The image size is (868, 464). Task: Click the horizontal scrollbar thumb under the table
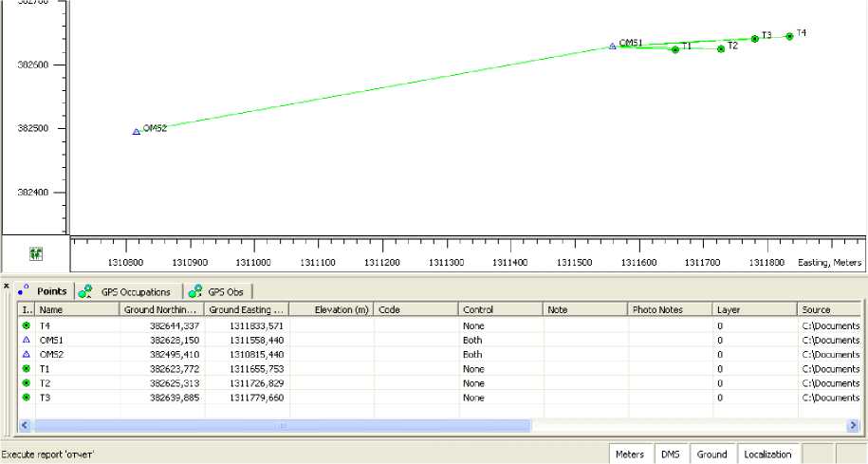283,425
